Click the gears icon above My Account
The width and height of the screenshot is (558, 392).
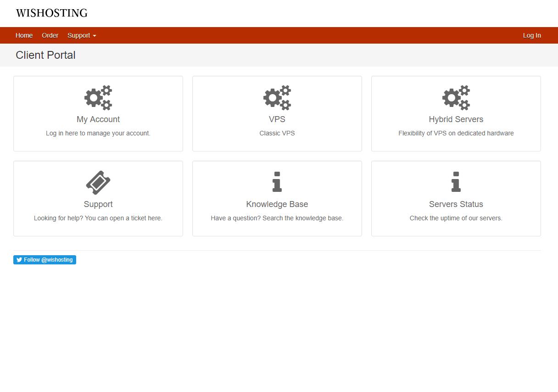[98, 97]
